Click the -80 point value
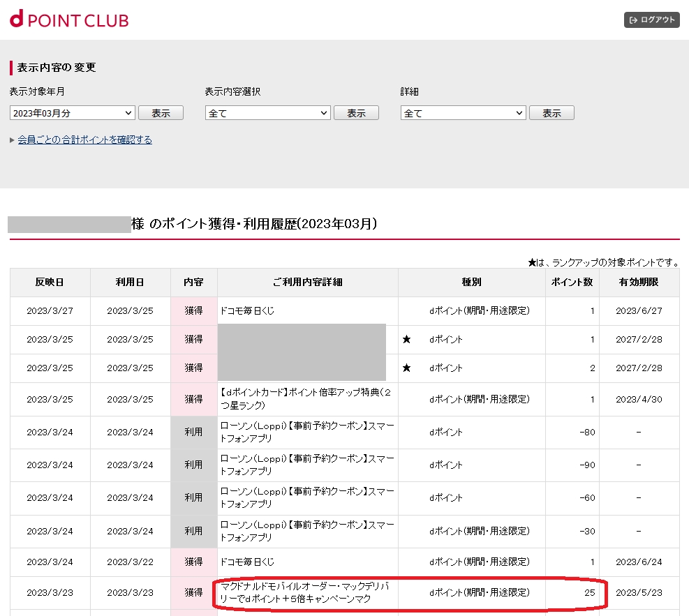 click(x=587, y=432)
